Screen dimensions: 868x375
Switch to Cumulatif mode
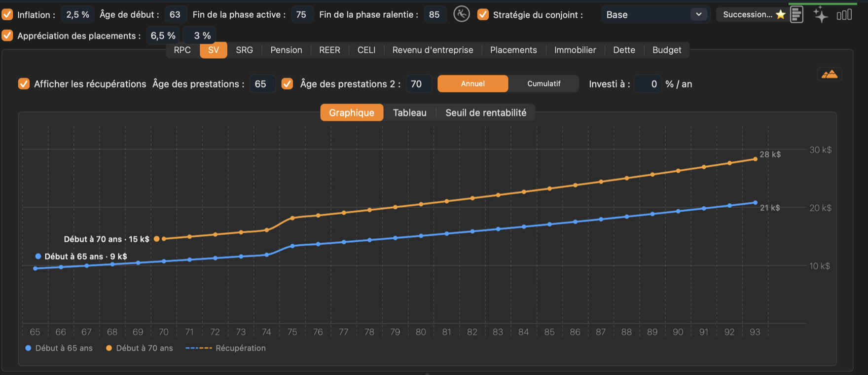pyautogui.click(x=544, y=83)
